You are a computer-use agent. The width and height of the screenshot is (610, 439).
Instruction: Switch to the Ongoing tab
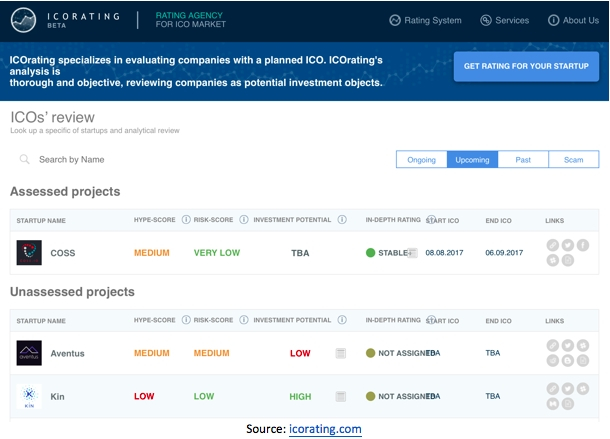422,160
